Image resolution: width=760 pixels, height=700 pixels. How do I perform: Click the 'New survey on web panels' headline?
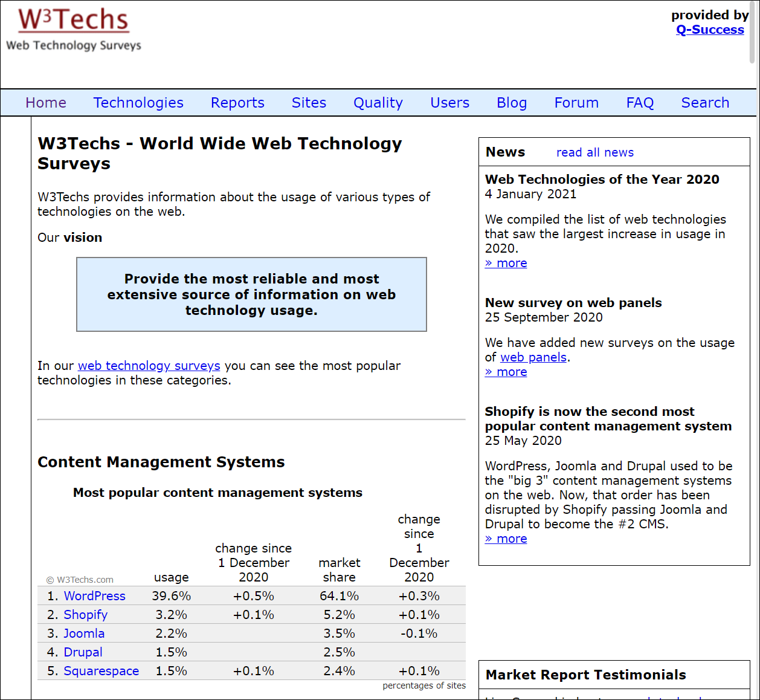click(573, 303)
